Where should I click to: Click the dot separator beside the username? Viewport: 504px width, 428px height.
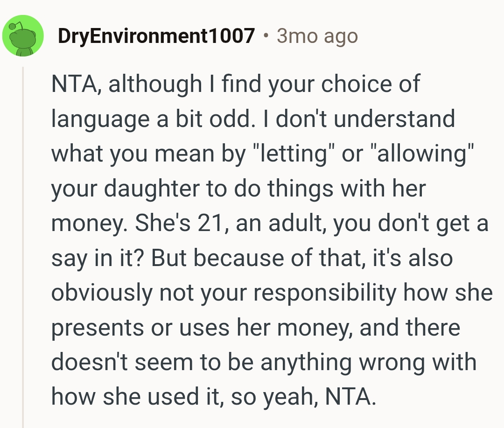pos(266,36)
